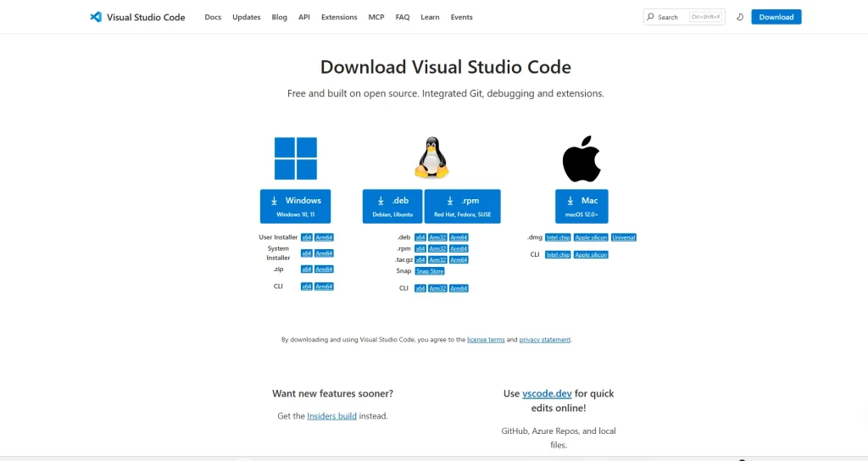Click the search magnifier icon

(x=650, y=17)
